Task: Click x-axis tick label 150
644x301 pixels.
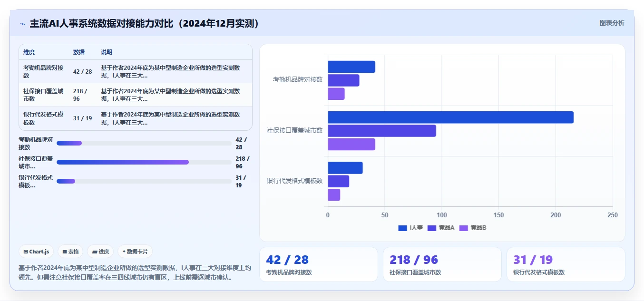Action: coord(498,215)
